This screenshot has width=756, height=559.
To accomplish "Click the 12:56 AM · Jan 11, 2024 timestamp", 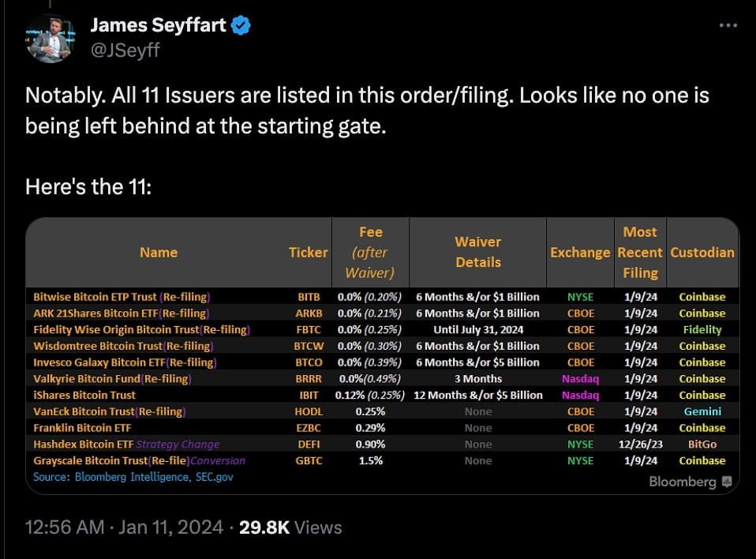I will pyautogui.click(x=125, y=527).
